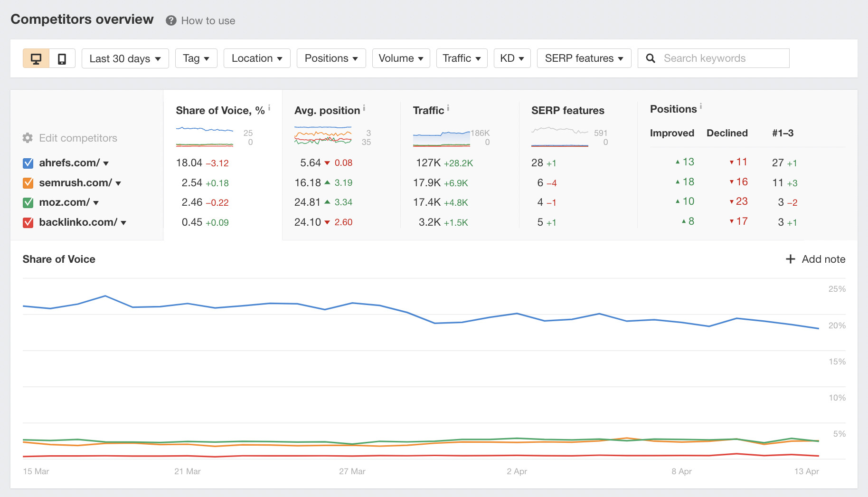Open the Last 30 days dropdown

coord(125,58)
